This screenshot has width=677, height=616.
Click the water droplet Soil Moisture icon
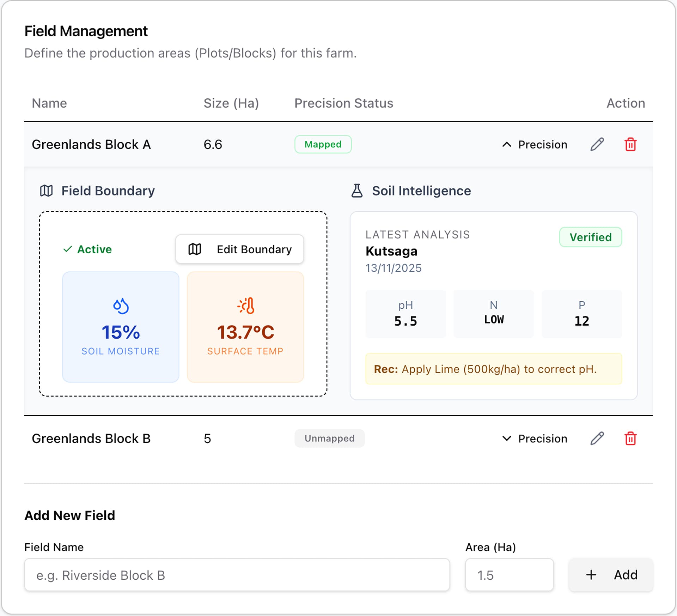[120, 306]
